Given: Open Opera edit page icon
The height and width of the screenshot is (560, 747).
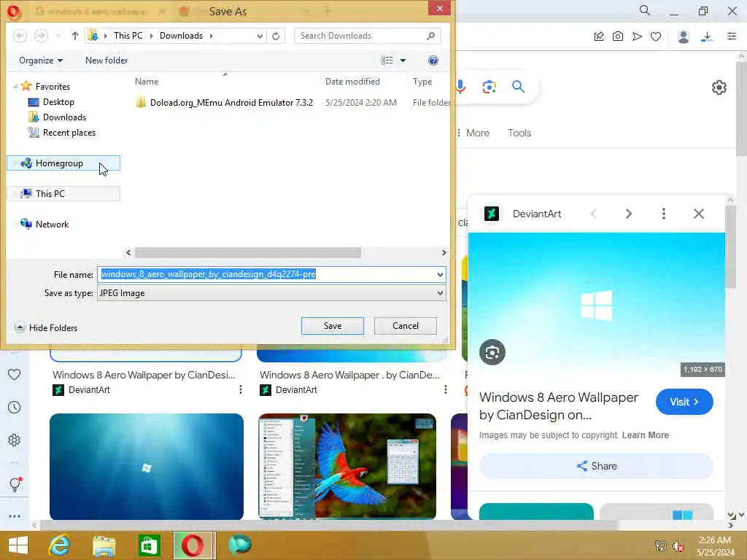Looking at the screenshot, I should click(x=599, y=36).
